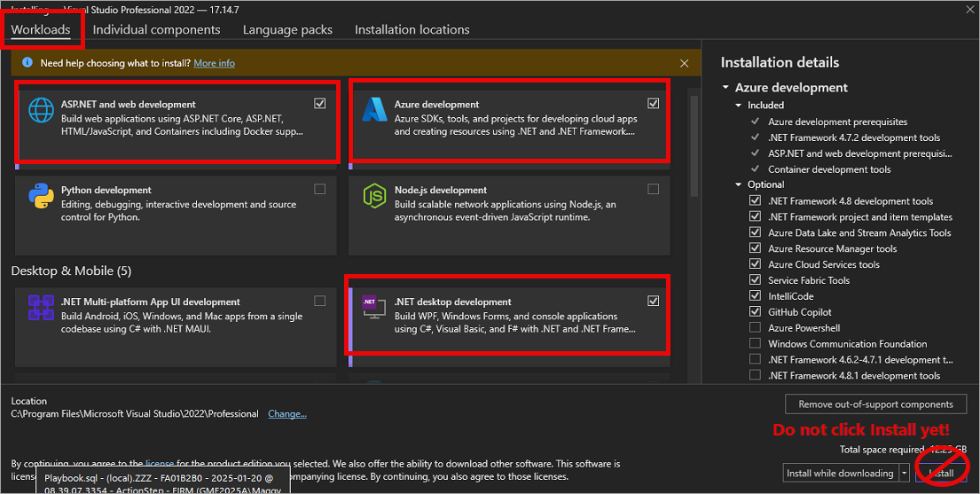Toggle Azure Cloud Services tools option
Screen dimensions: 980x494
[755, 264]
